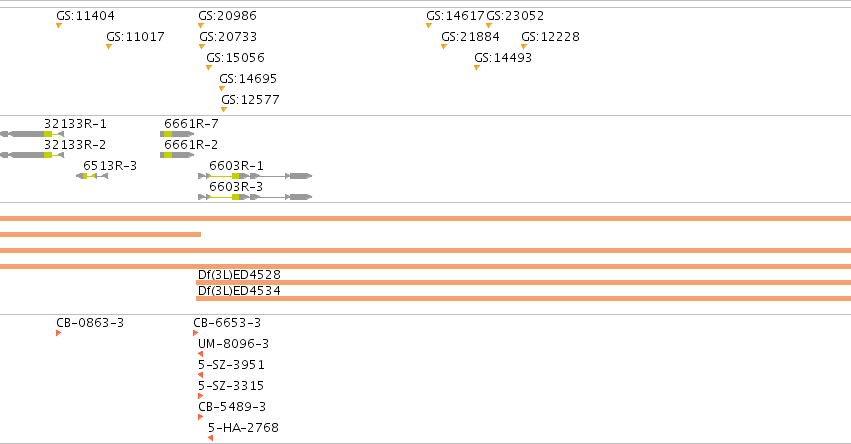Select the GS:11017 insertion label
This screenshot has width=851, height=444.
click(135, 37)
